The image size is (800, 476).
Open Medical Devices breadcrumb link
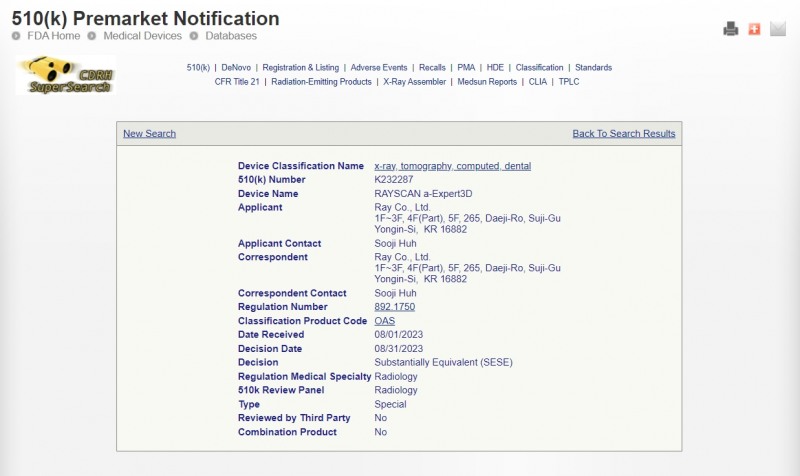click(x=143, y=36)
